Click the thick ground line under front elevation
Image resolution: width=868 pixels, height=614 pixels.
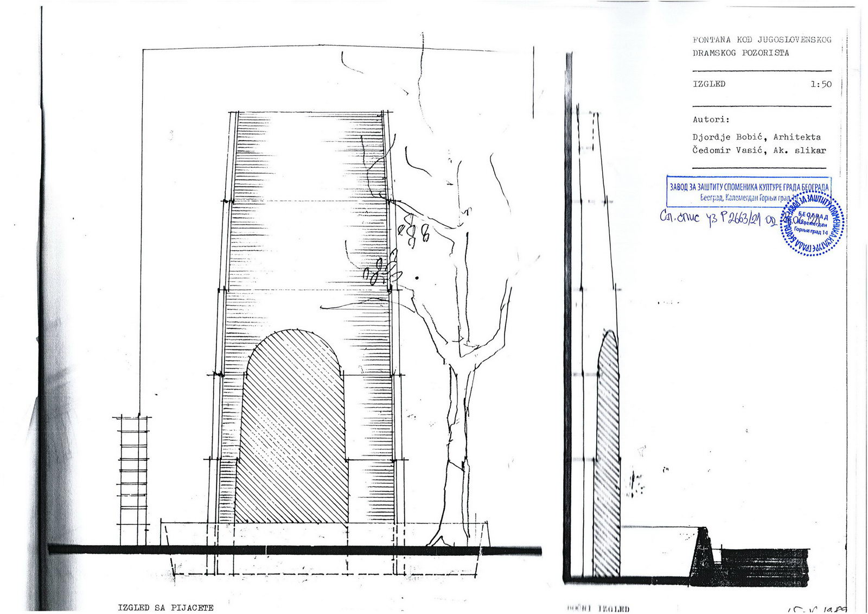click(x=293, y=550)
